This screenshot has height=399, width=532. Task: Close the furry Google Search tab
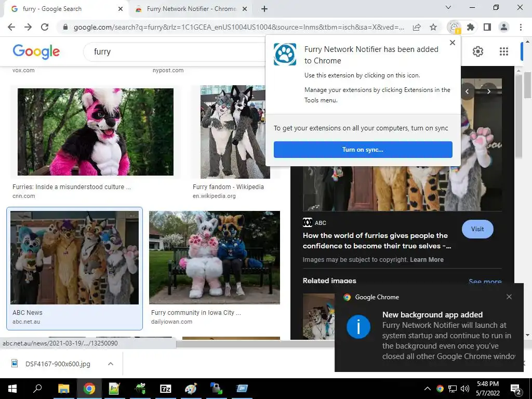121,9
